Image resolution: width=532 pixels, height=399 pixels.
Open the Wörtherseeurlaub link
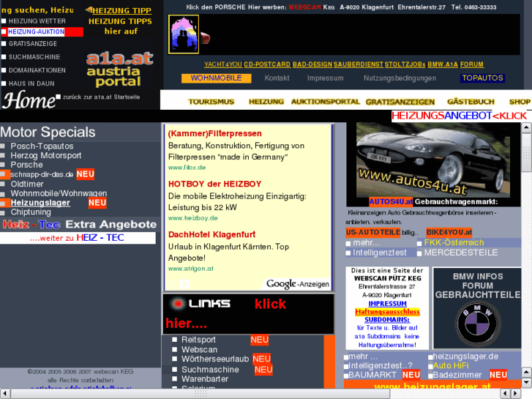click(215, 359)
